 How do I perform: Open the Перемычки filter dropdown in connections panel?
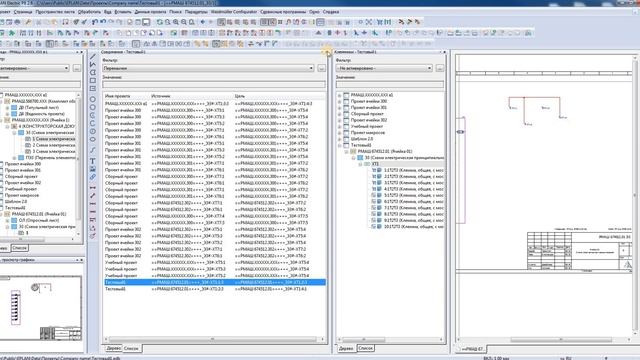[x=311, y=68]
